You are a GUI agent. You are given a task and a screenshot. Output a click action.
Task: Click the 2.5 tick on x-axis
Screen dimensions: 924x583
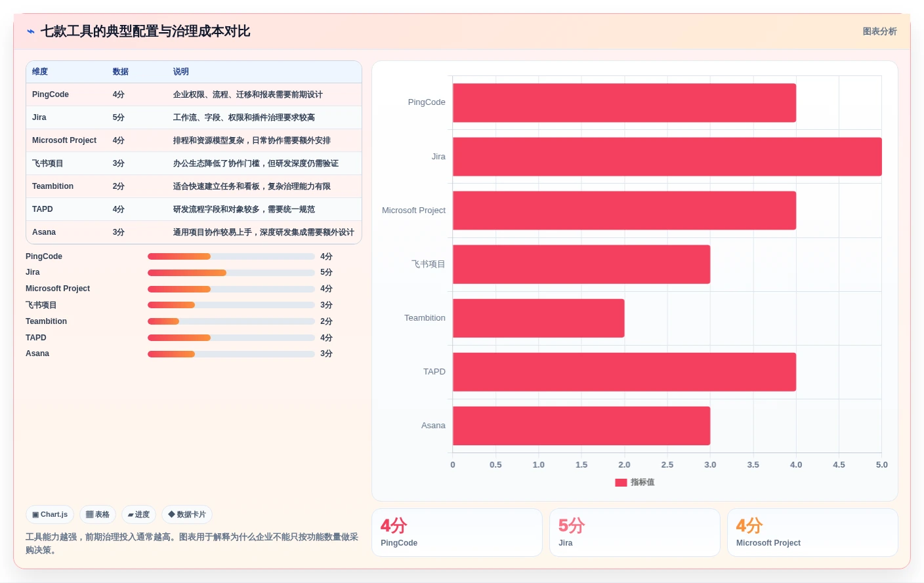[x=667, y=465]
